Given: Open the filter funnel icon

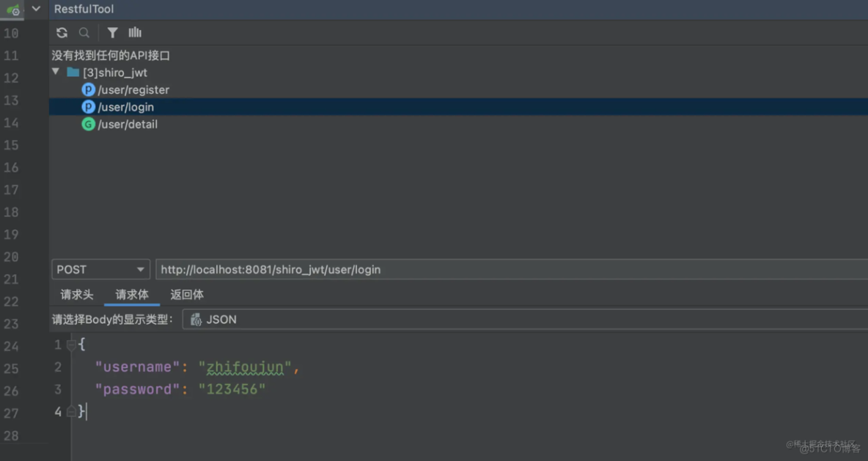Looking at the screenshot, I should (x=112, y=32).
